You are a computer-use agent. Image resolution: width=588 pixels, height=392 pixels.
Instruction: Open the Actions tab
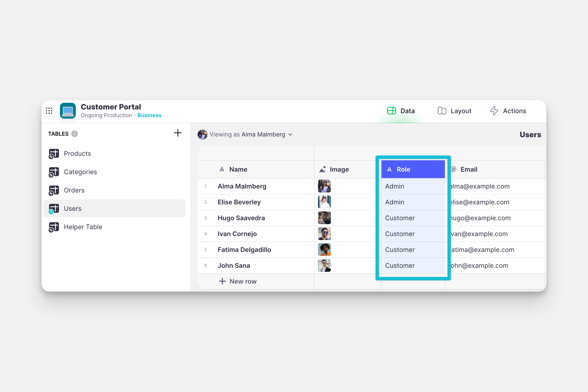pos(508,111)
